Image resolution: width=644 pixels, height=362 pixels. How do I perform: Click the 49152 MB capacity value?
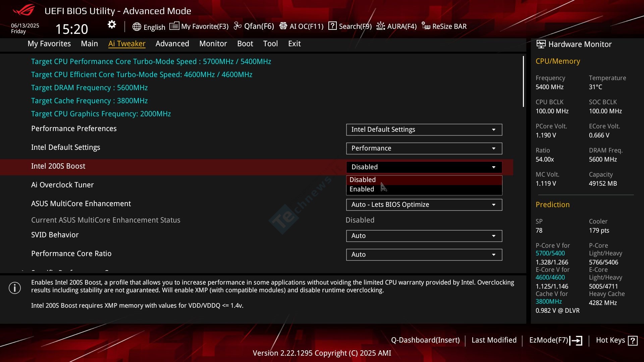(603, 184)
